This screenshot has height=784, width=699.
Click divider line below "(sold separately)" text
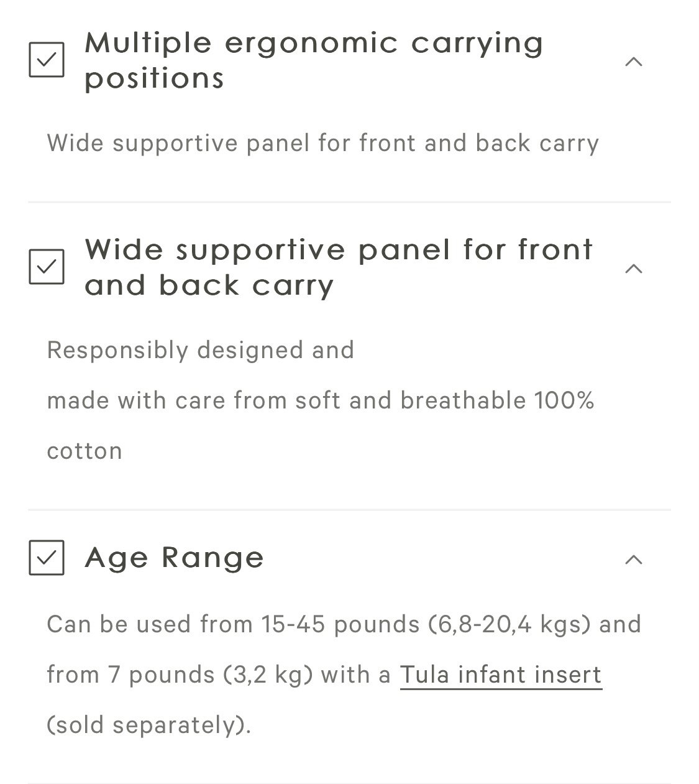point(349,783)
